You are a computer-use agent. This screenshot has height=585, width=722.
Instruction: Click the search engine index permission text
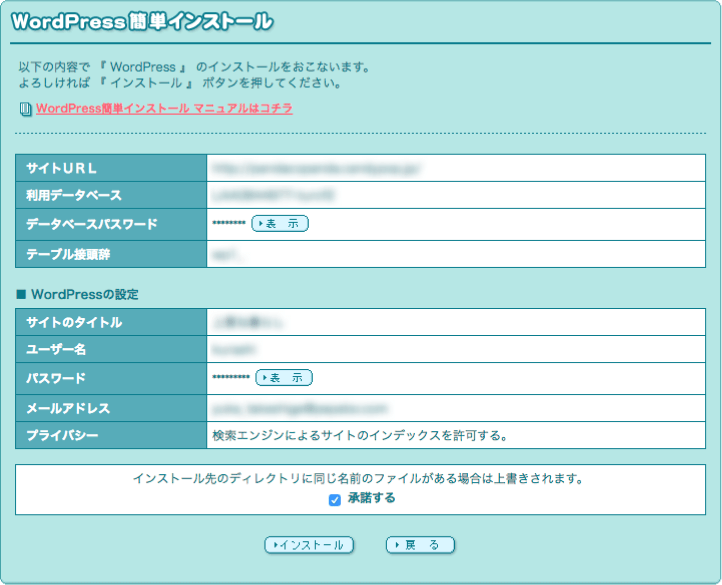pos(360,436)
